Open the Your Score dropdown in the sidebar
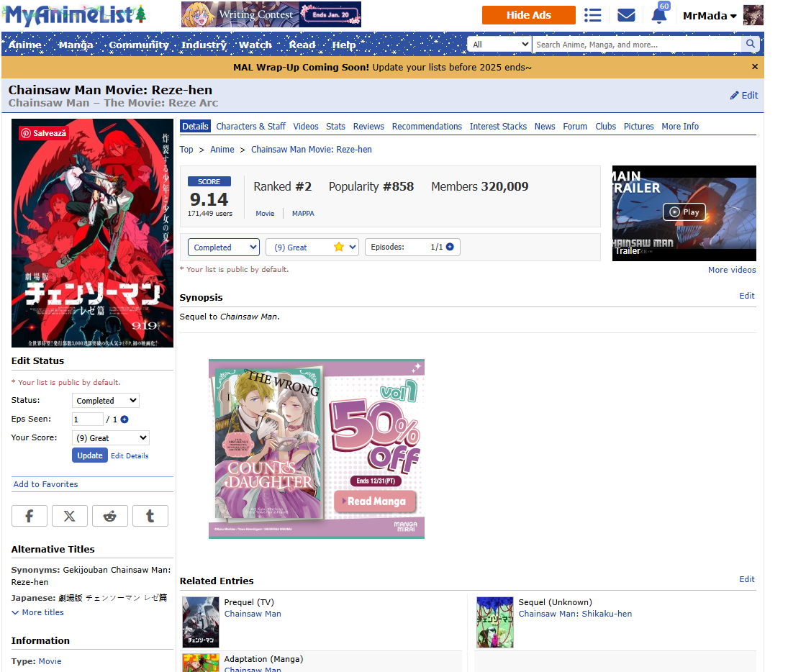Screen dimensions: 788x672 coord(111,437)
